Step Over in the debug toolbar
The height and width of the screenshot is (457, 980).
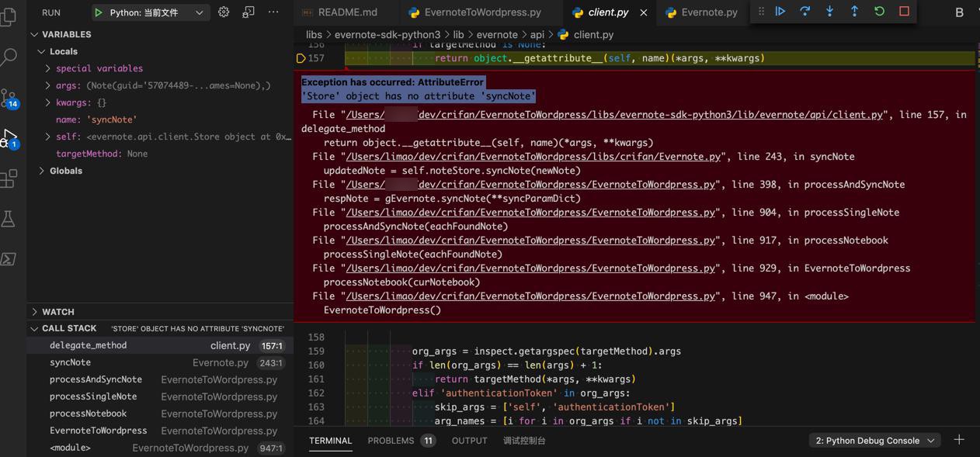point(805,12)
